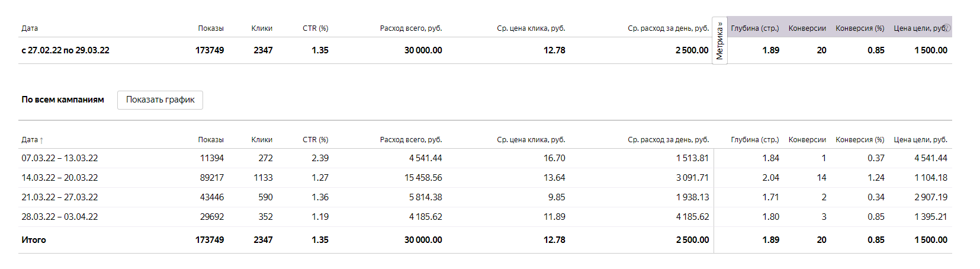Click the sort arrow next to Дата
Image resolution: width=980 pixels, height=269 pixels.
coord(41,140)
